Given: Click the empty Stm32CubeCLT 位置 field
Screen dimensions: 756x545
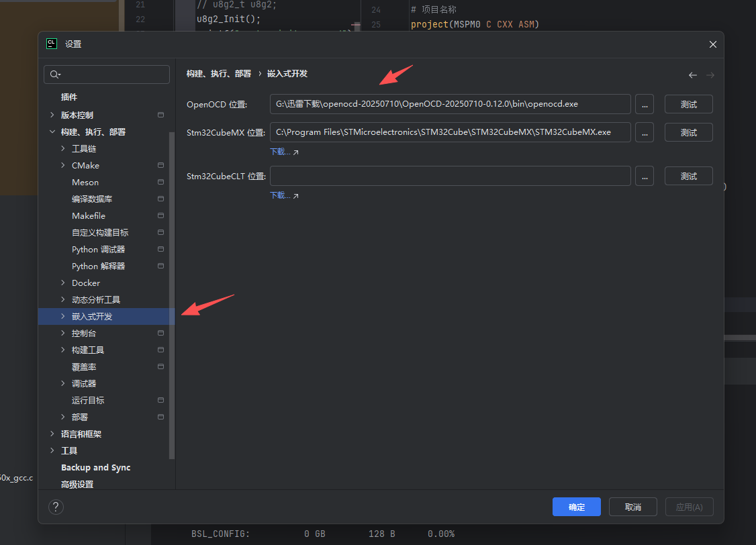Looking at the screenshot, I should (451, 176).
